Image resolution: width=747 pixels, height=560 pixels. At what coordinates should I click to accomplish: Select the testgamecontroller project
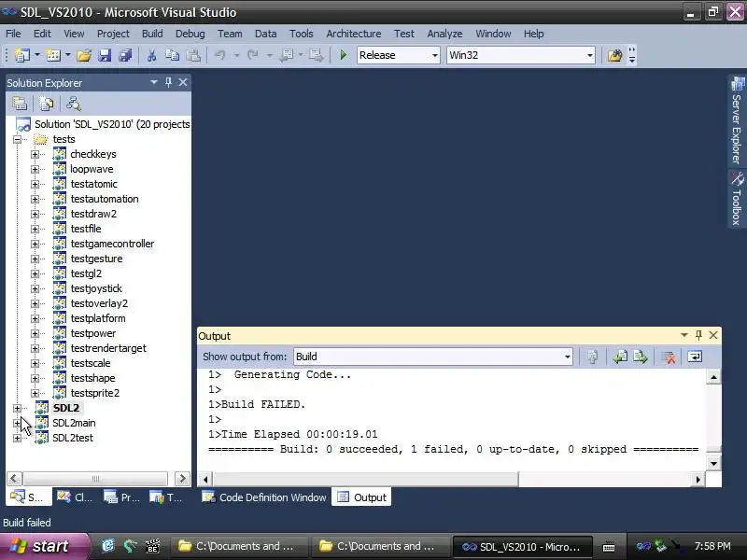click(x=112, y=244)
